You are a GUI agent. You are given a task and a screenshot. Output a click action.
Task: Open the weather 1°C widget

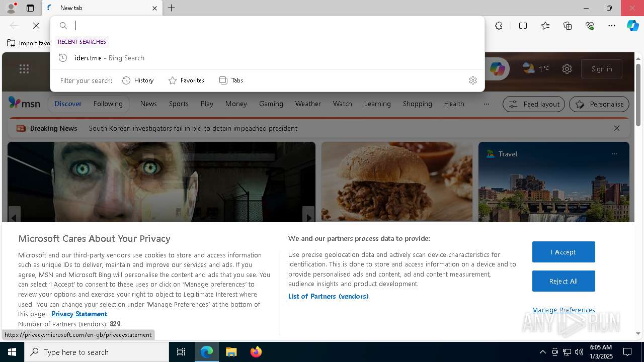click(x=536, y=69)
